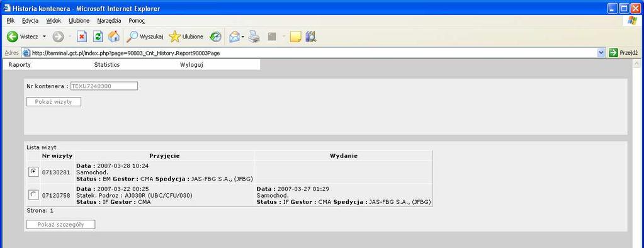Click the Pokaż szczegóły button

point(61,224)
